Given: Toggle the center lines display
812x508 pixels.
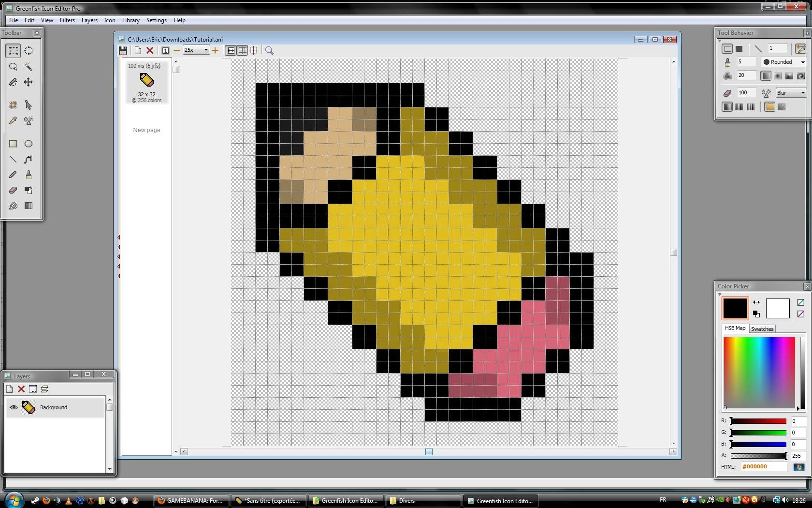Looking at the screenshot, I should (x=254, y=50).
